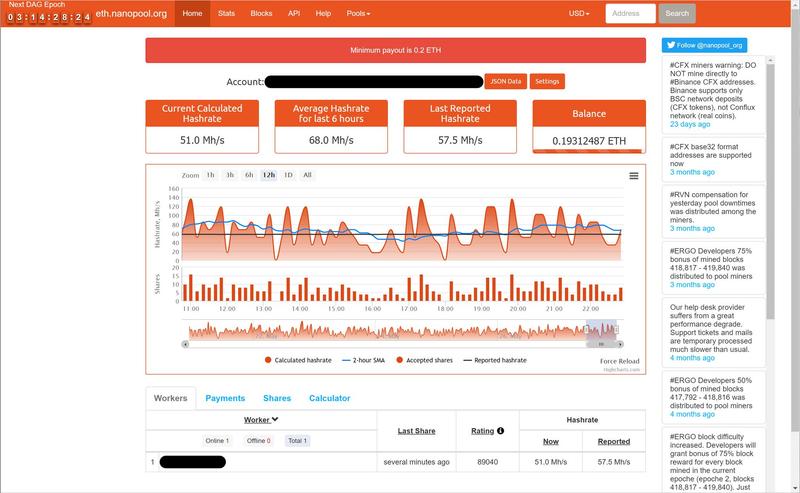Filter workers by Online 1
The height and width of the screenshot is (493, 800).
(217, 440)
